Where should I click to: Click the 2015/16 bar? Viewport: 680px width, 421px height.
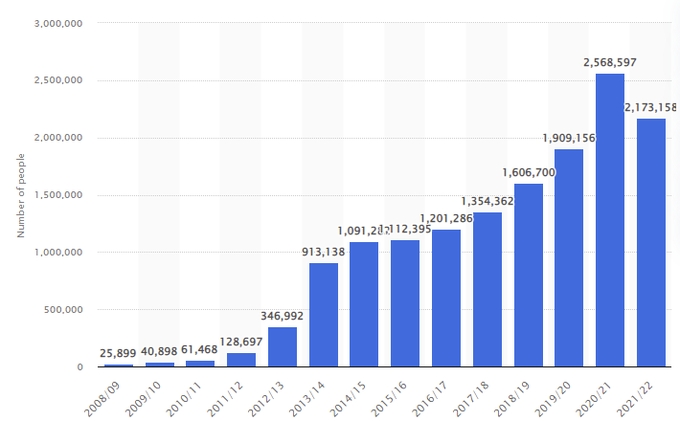coord(405,303)
